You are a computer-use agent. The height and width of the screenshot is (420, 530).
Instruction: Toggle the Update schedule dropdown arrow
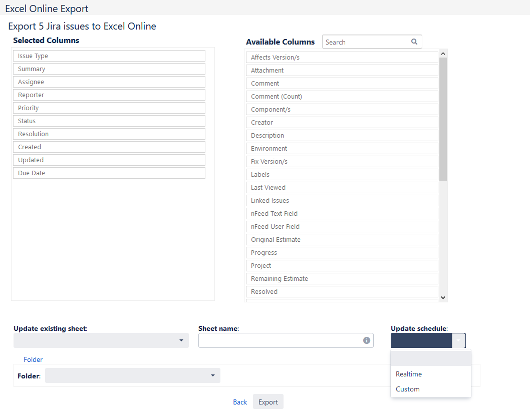point(459,340)
